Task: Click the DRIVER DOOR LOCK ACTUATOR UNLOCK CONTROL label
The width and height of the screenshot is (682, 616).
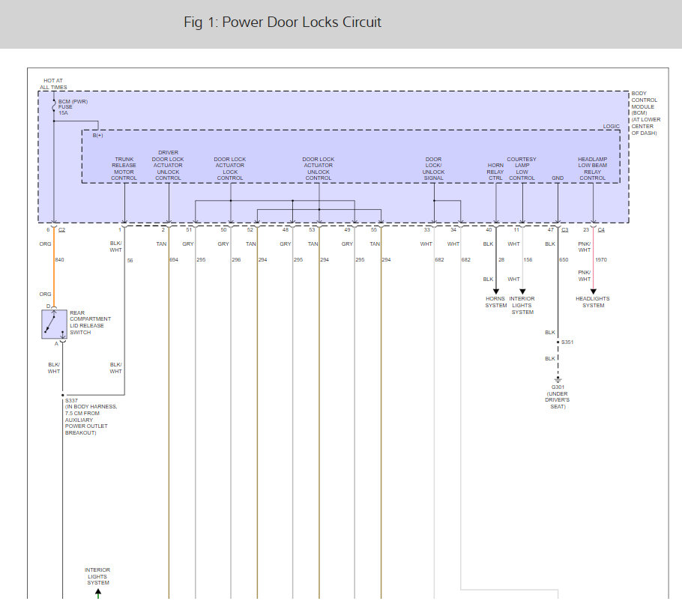Action: pos(169,166)
